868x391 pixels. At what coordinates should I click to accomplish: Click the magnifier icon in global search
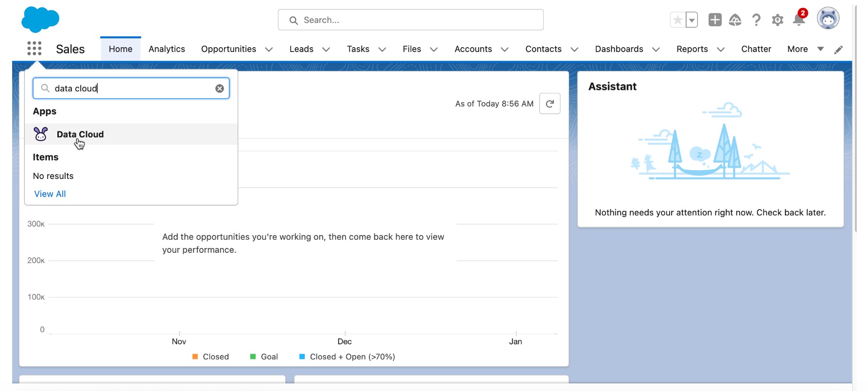294,20
